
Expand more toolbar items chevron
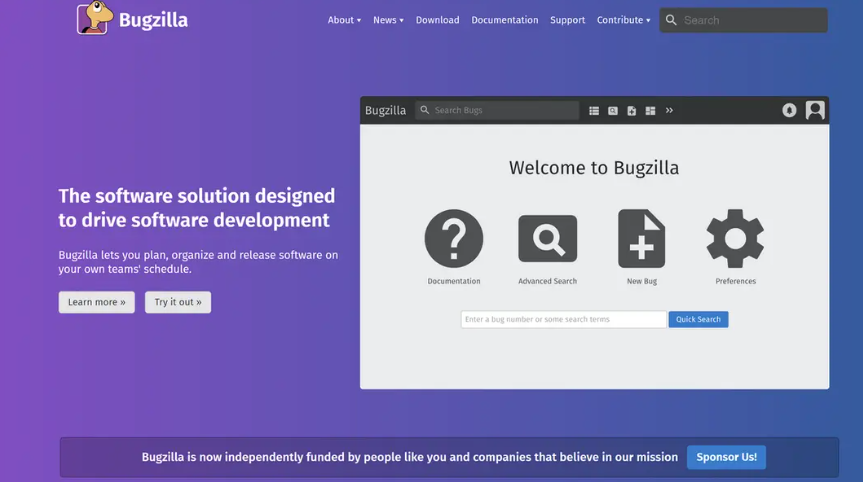click(669, 110)
